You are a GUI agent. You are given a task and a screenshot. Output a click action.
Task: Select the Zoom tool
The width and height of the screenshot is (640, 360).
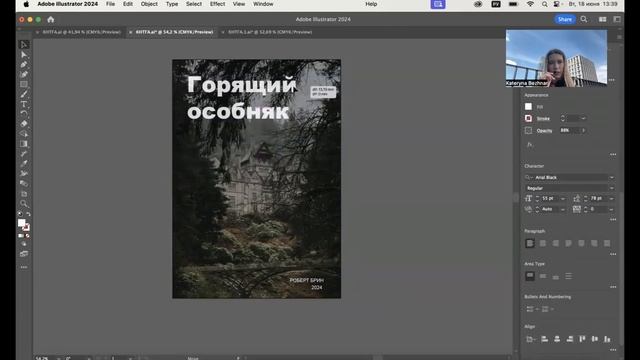(24, 203)
